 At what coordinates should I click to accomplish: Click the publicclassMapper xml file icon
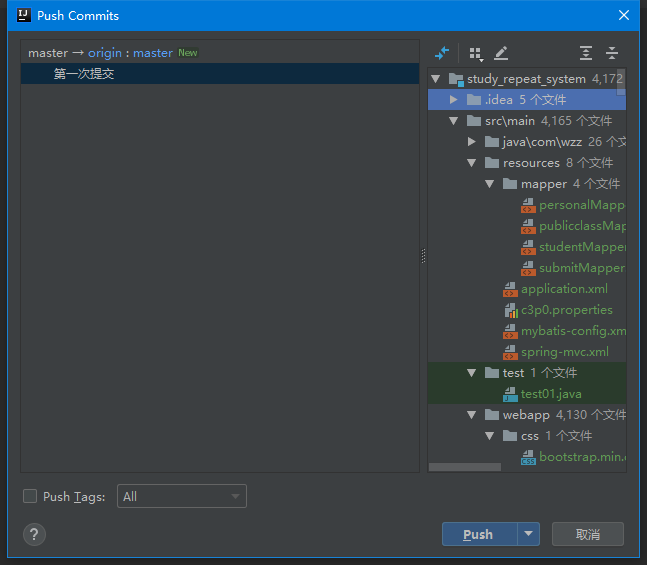point(528,226)
